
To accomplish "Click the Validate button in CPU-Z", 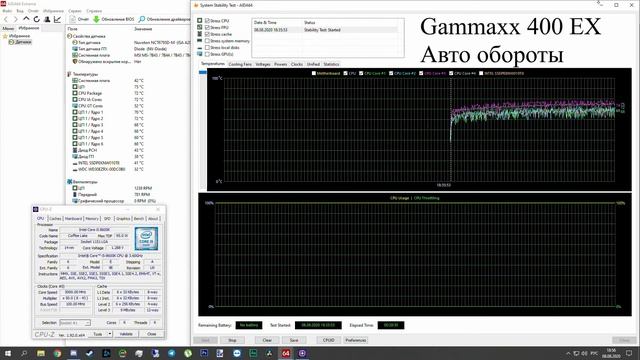I will click(x=126, y=334).
